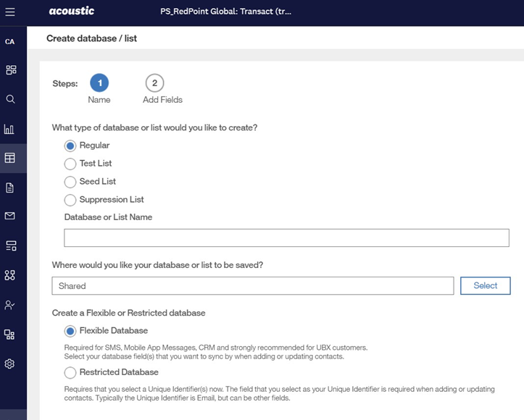Open the dashboard grid icon in sidebar
Viewport: 524px width, 420px height.
[x=10, y=70]
